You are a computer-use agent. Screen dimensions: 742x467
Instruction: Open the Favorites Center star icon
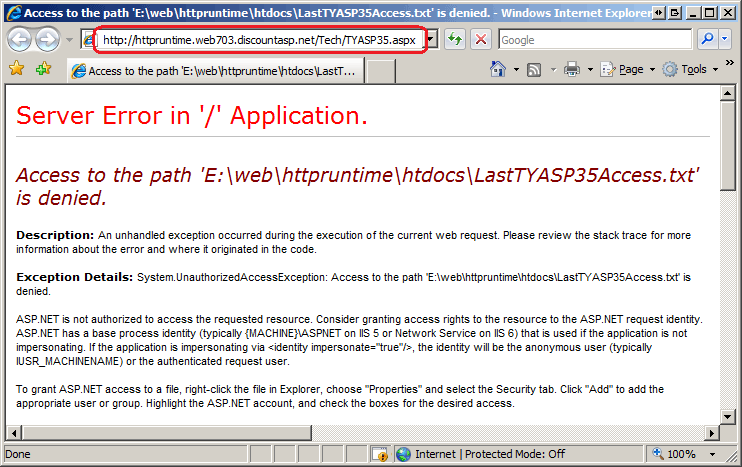click(17, 69)
